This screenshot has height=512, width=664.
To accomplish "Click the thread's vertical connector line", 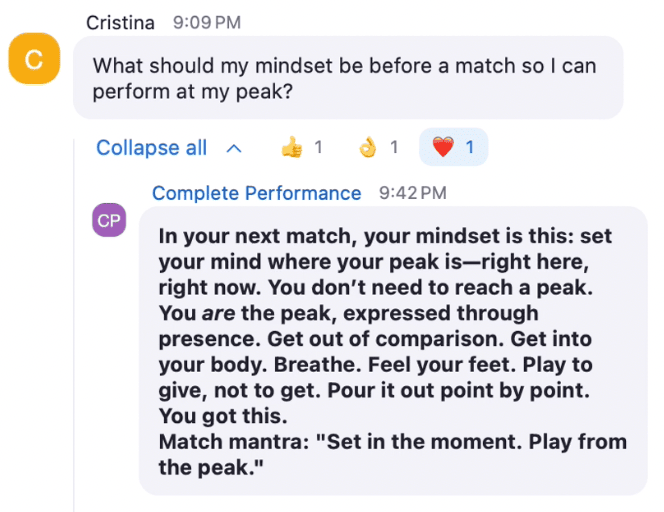I will (x=74, y=325).
